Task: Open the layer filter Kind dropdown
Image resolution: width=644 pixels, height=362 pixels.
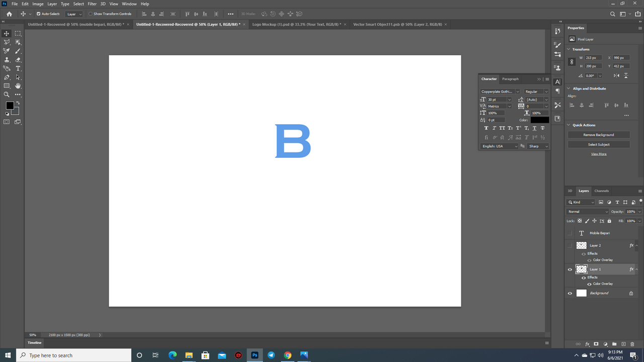Action: click(581, 202)
